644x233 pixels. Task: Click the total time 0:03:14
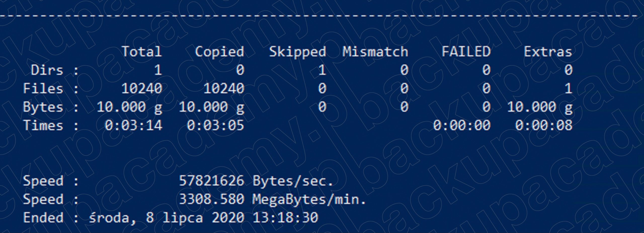click(x=134, y=125)
